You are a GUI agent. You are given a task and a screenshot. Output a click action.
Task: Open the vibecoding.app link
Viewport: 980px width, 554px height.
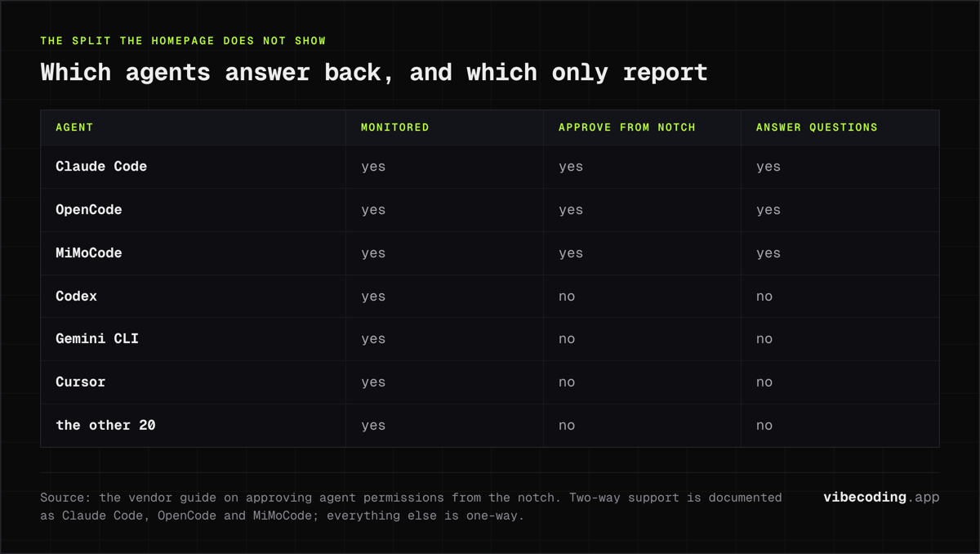881,498
